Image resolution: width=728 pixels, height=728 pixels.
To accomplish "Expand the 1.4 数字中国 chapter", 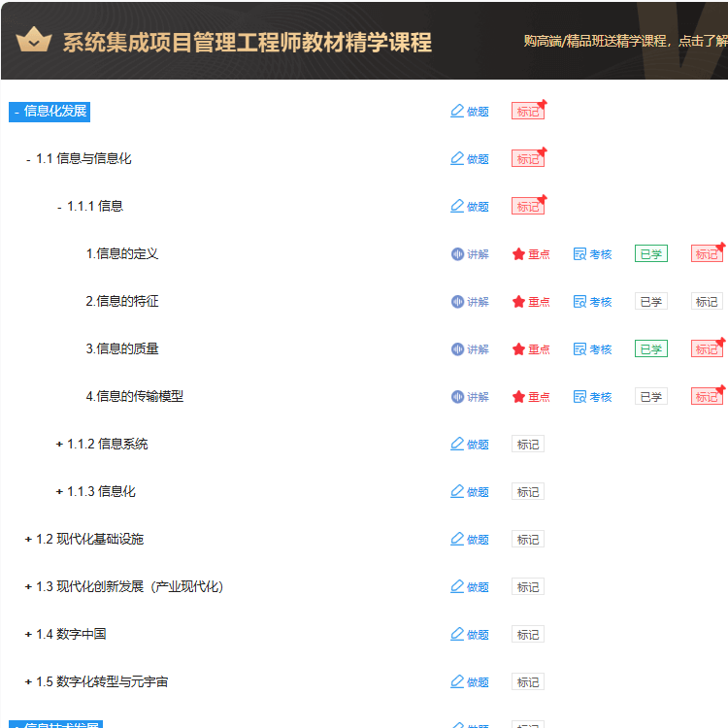I will pos(28,635).
